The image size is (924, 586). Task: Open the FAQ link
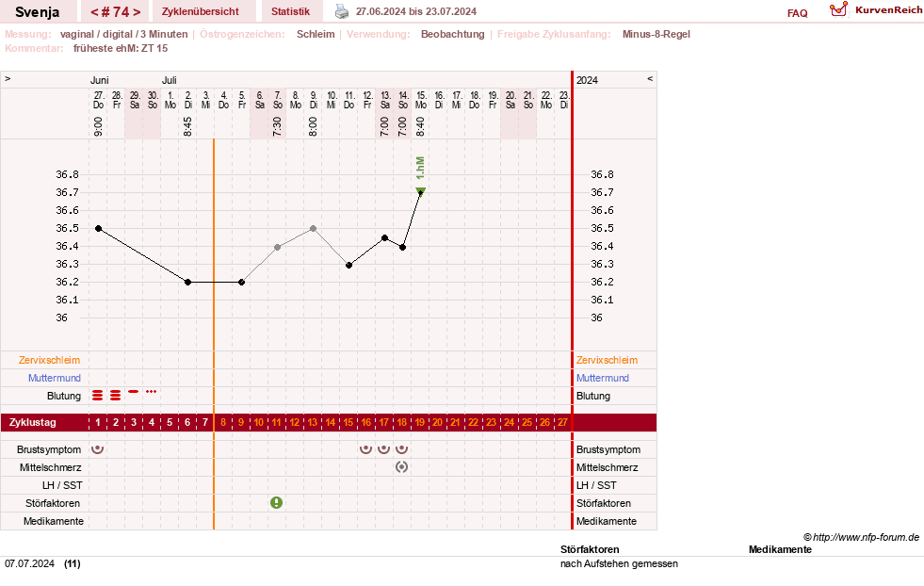(x=797, y=13)
